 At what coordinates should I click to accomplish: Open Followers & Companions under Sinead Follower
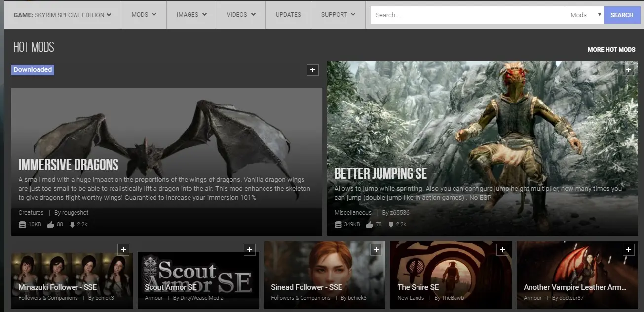[301, 298]
